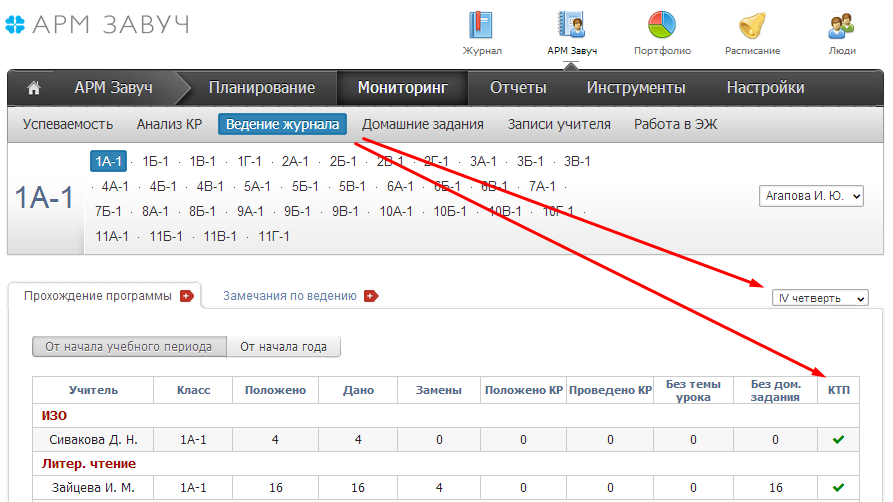Select class 1А-1 in class list

[108, 161]
